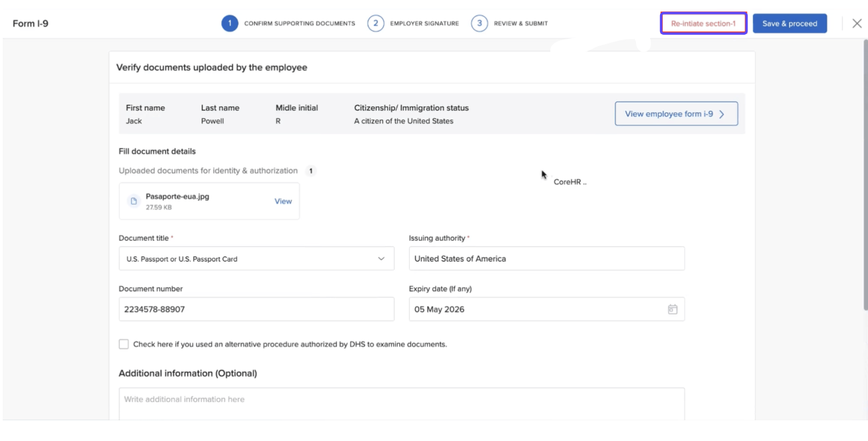Close the Form I-9 dialog with X
The height and width of the screenshot is (441, 868).
pyautogui.click(x=857, y=23)
